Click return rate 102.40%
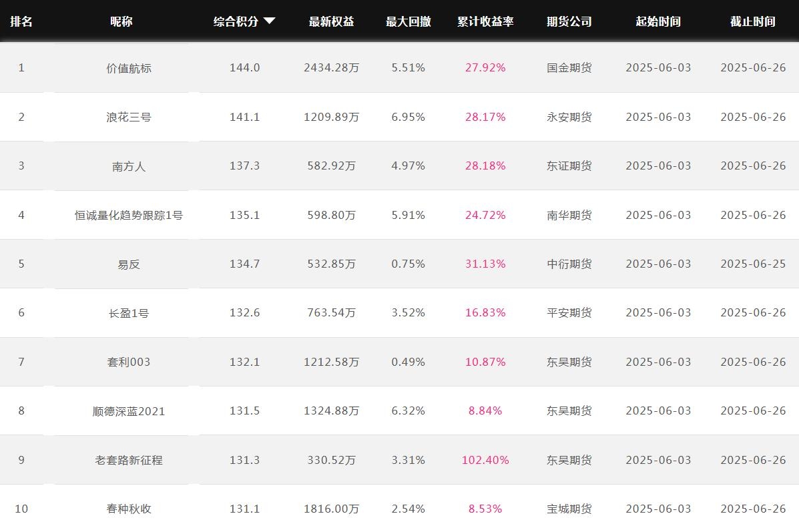The width and height of the screenshot is (799, 532). pyautogui.click(x=485, y=460)
